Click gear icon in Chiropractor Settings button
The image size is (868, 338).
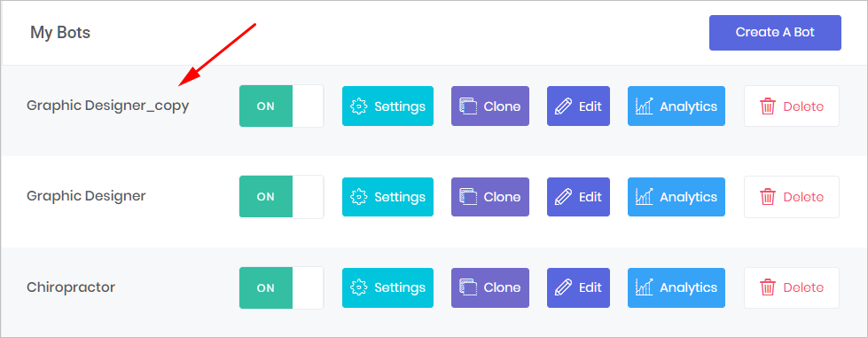pos(359,287)
